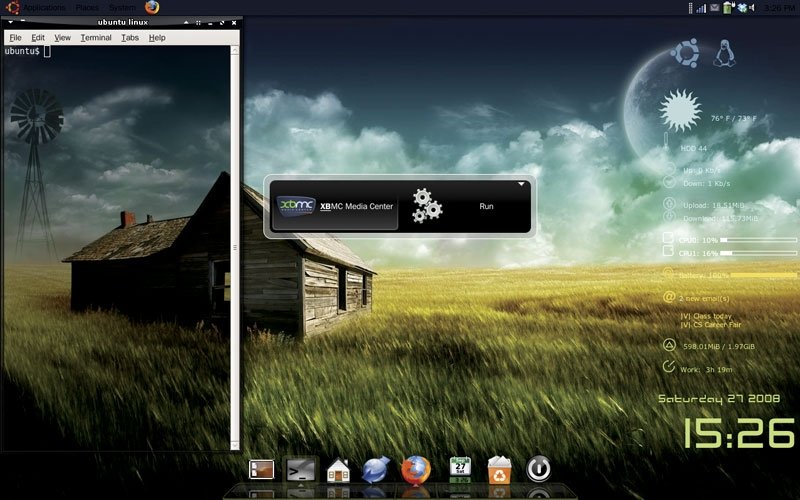Click the Ubuntu logo in top panel
Screen dimensions: 800x500
12,7
